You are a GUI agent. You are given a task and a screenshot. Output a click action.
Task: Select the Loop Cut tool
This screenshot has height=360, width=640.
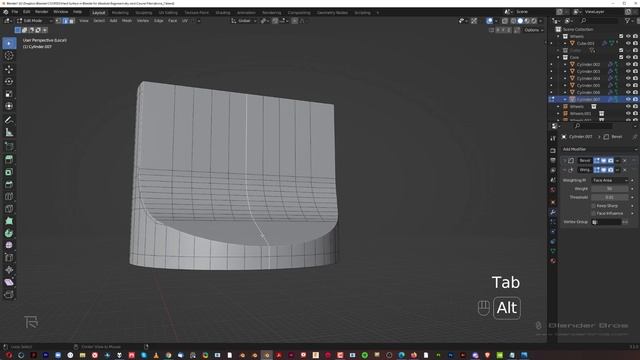click(9, 197)
